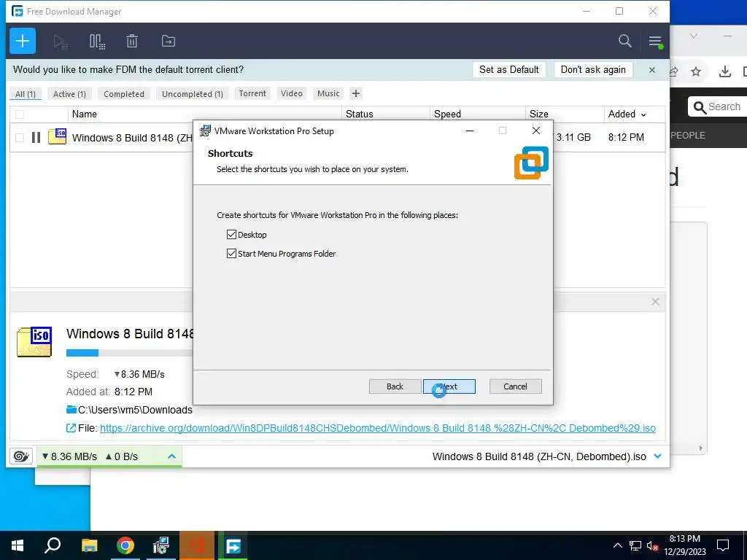Open the FDM search magnifier

(625, 41)
